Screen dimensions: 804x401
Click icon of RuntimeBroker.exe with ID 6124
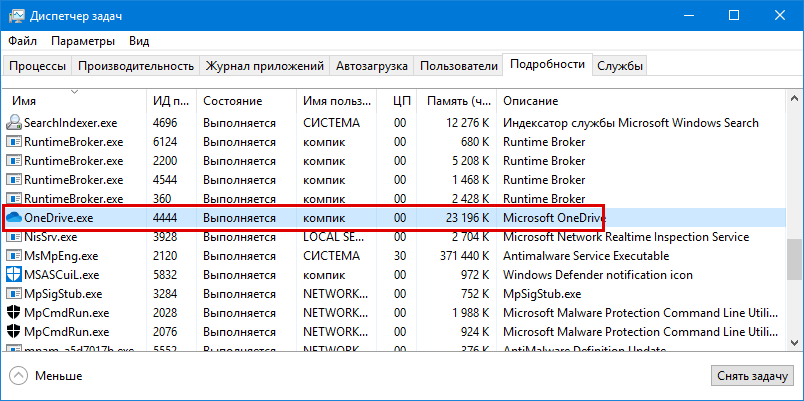(x=14, y=142)
